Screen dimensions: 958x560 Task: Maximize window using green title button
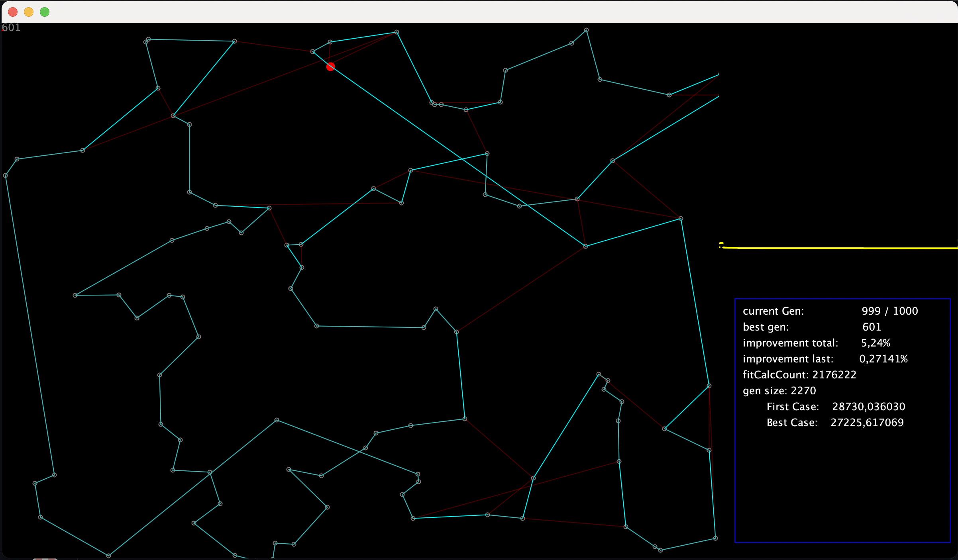coord(45,12)
